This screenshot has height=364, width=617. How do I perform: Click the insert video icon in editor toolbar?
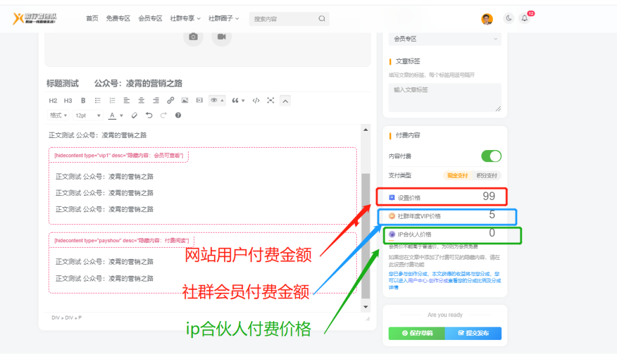coord(199,100)
